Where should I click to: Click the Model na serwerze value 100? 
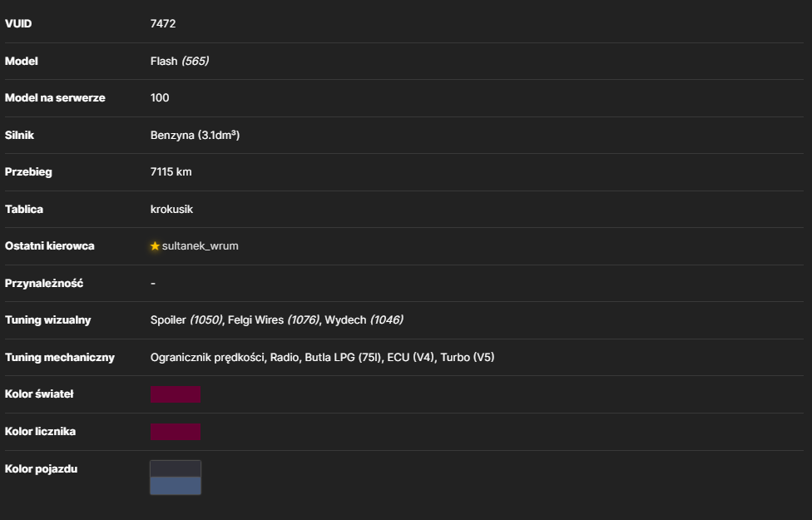coord(160,98)
